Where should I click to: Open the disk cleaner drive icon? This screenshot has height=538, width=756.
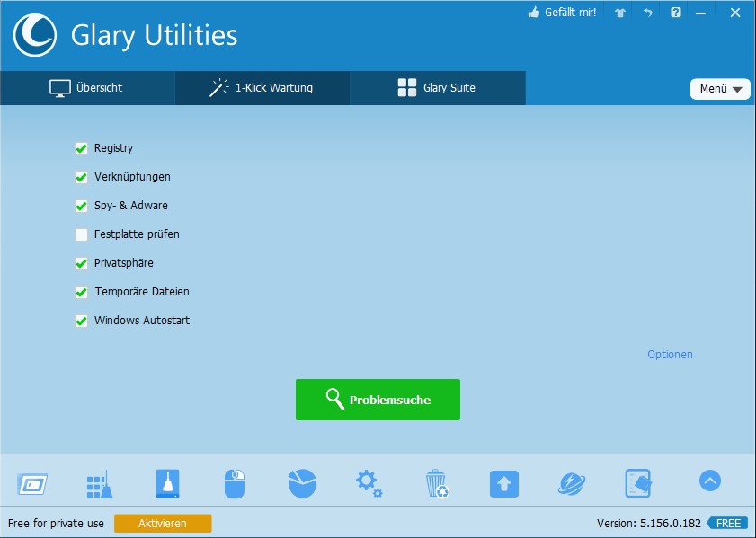pyautogui.click(x=167, y=484)
